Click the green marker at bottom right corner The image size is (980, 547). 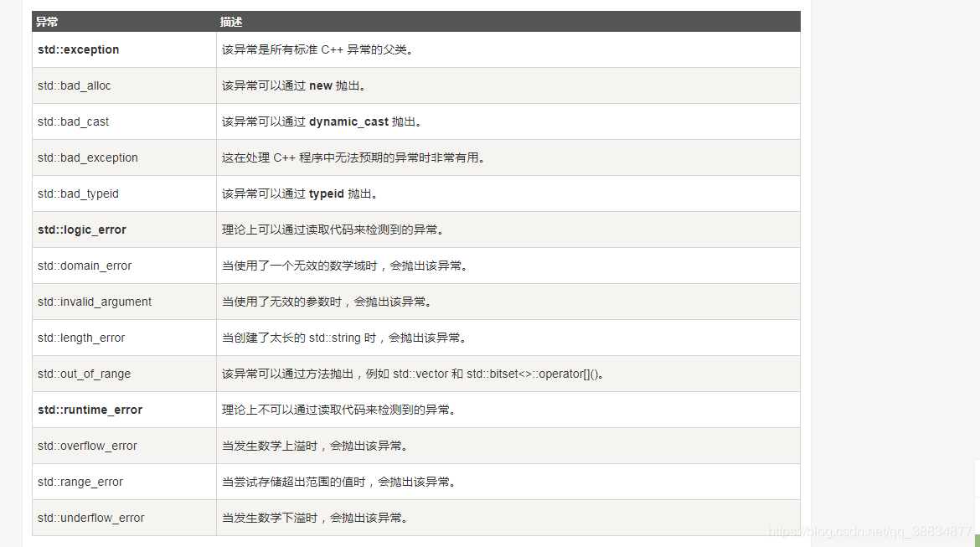pyautogui.click(x=975, y=542)
